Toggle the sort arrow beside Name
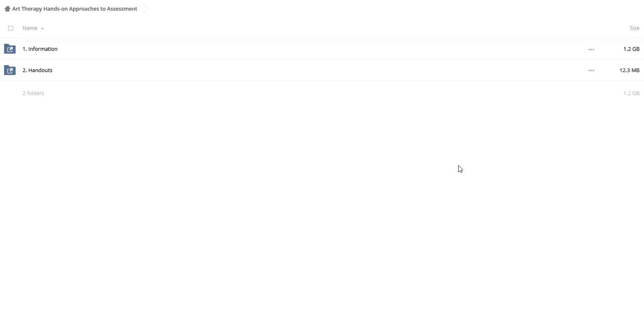 [43, 28]
